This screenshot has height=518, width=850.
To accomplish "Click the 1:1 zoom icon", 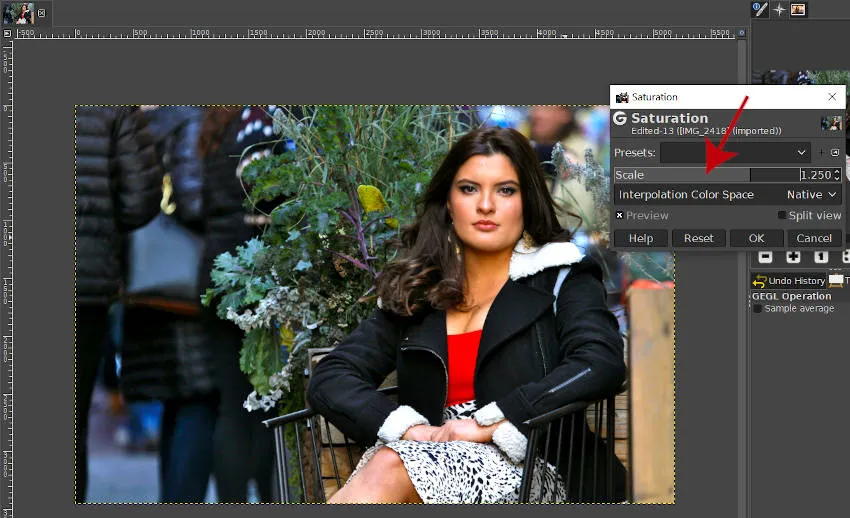I will 821,257.
